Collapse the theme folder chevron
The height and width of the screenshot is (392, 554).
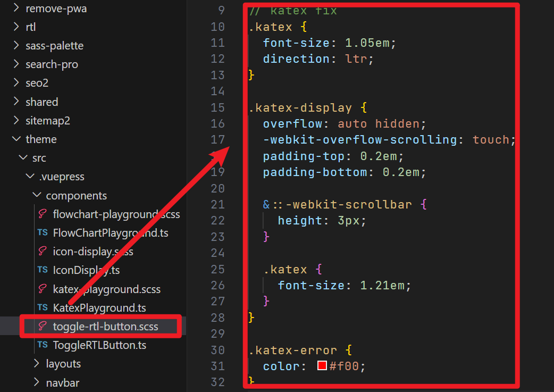(x=16, y=139)
